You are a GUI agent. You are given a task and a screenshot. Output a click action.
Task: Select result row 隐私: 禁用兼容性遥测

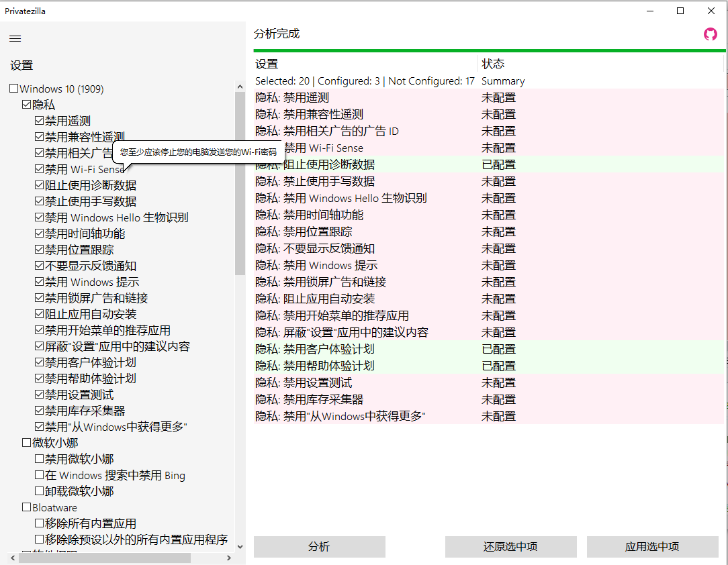(x=489, y=114)
